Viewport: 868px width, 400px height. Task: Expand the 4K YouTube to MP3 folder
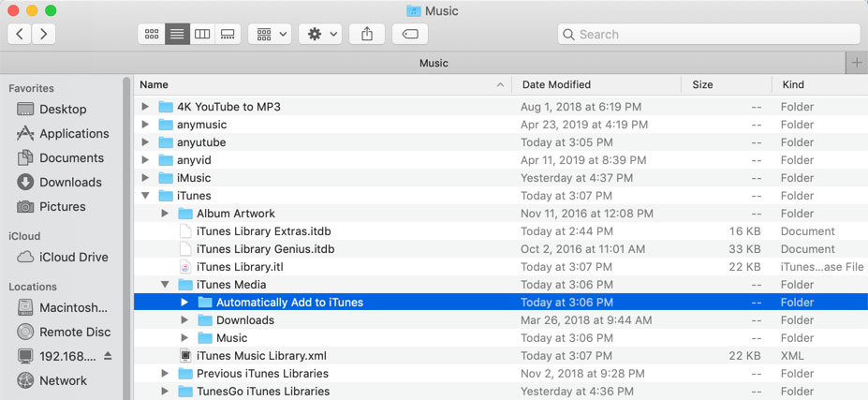145,107
